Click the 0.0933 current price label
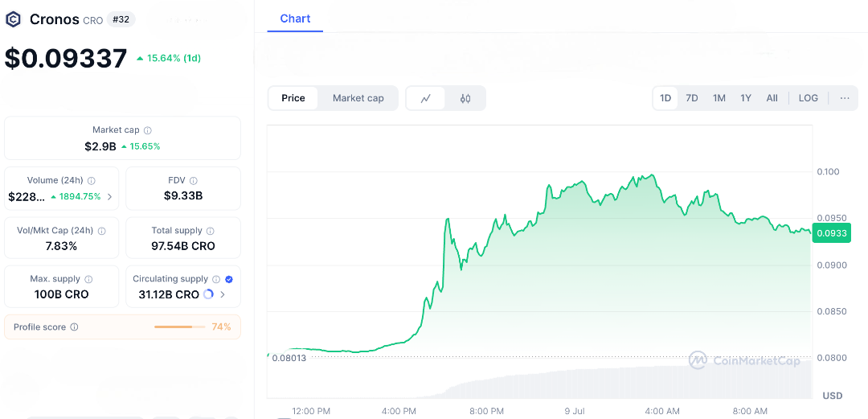Image resolution: width=868 pixels, height=419 pixels. [832, 232]
